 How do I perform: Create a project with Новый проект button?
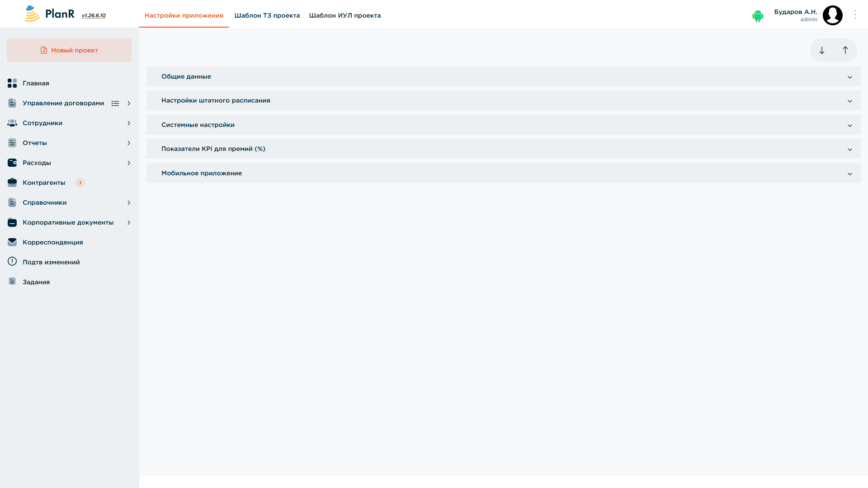[69, 50]
